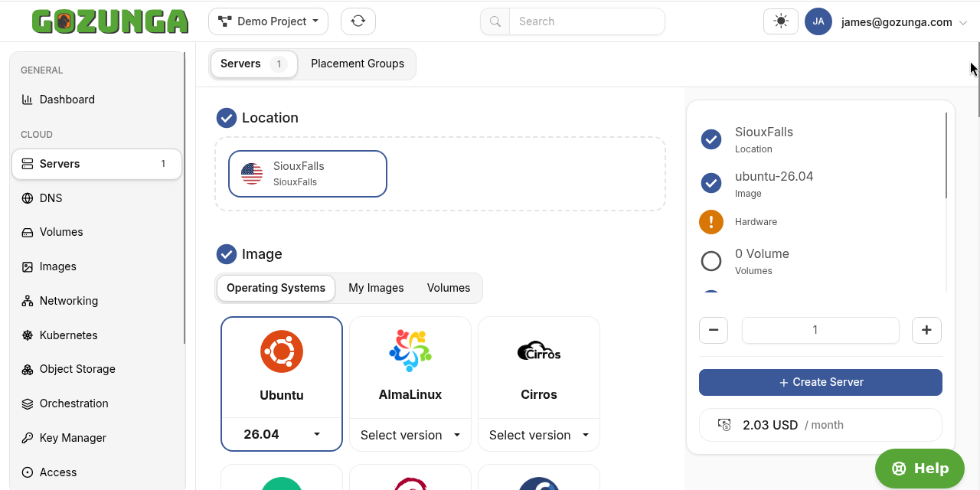980x490 pixels.
Task: Open the Ubuntu 26.04 version dropdown
Action: click(282, 434)
